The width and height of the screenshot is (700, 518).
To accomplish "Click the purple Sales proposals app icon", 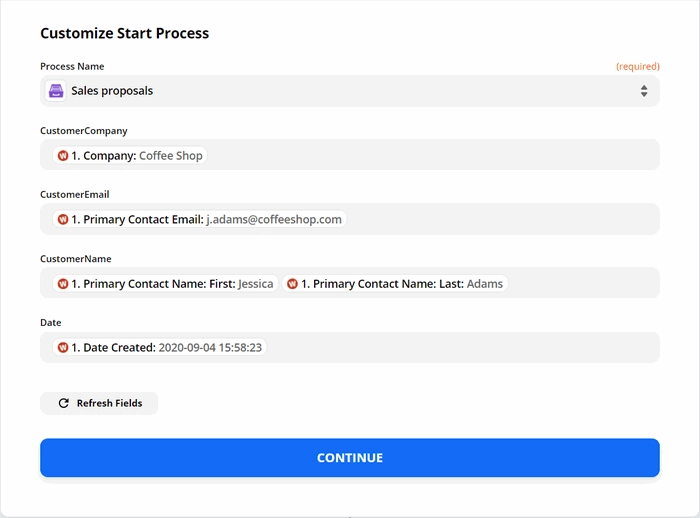I will (x=56, y=91).
